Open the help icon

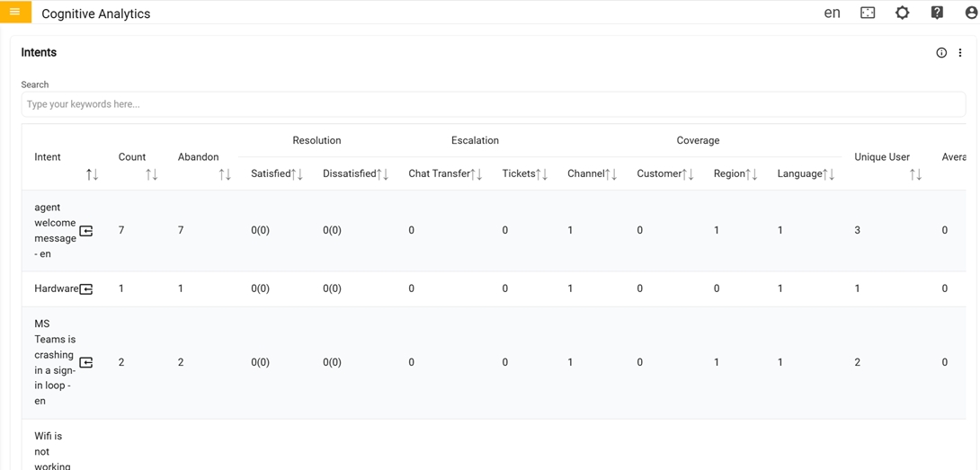click(937, 13)
